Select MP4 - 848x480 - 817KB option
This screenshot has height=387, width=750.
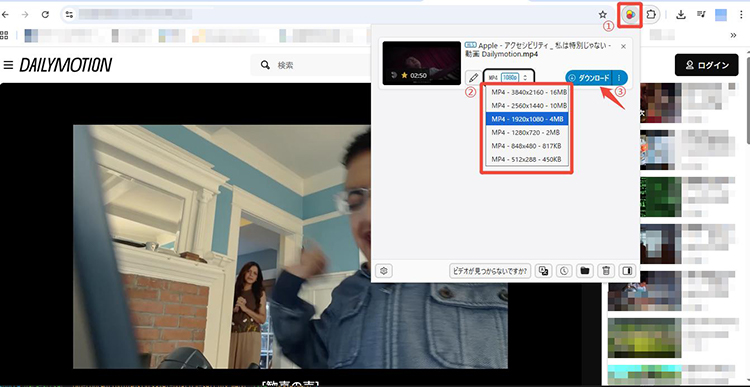527,146
